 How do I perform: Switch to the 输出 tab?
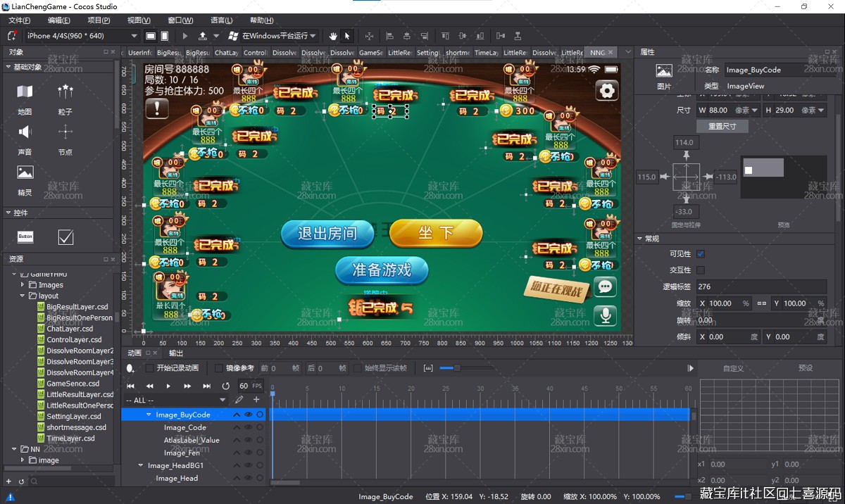tap(176, 353)
